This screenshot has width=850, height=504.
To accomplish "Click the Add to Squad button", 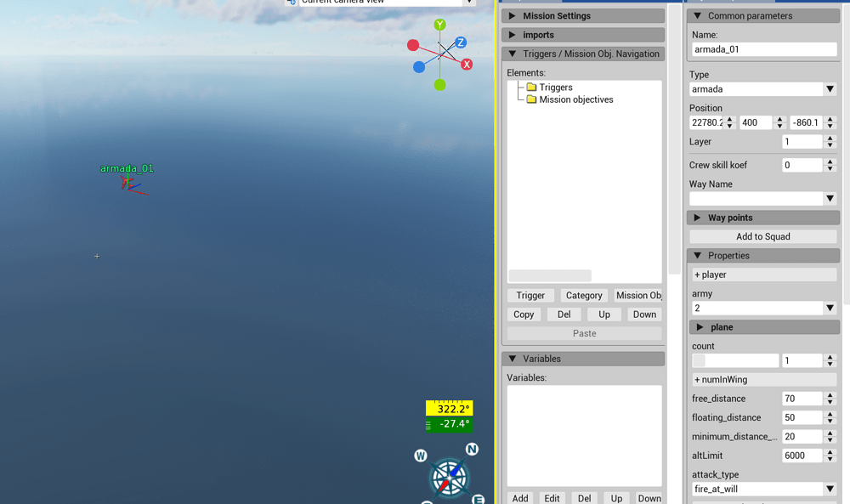I will point(763,236).
